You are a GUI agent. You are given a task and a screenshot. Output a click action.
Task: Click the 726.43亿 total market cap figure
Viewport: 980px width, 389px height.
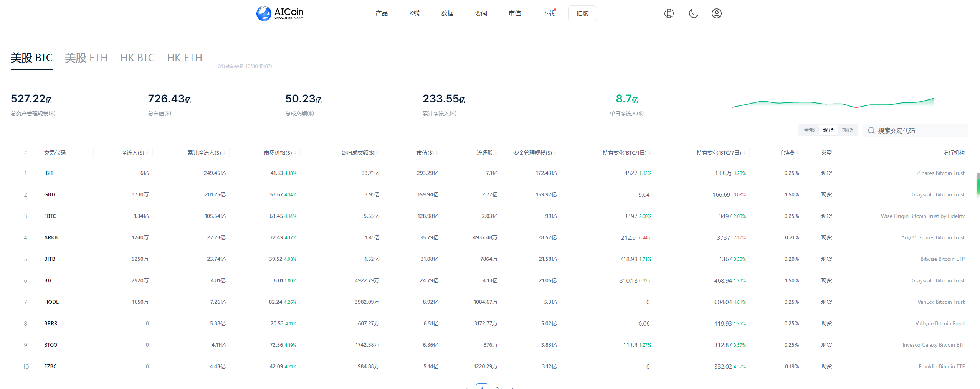pos(169,99)
